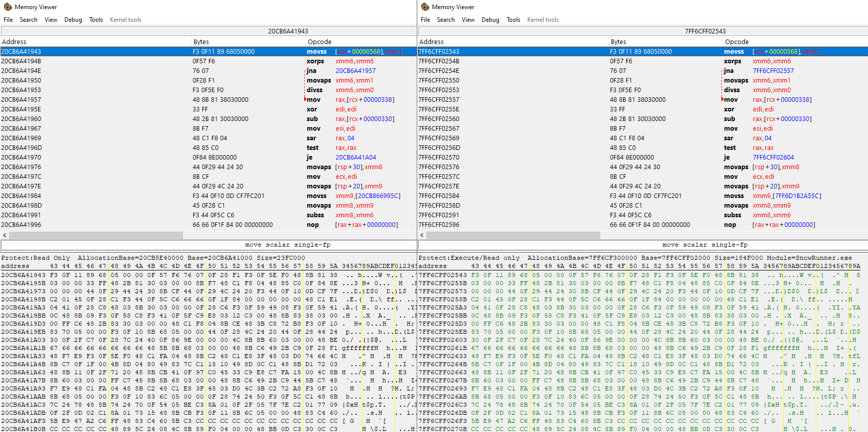The height and width of the screenshot is (432, 868).
Task: Open File menu in left Memory Viewer
Action: (x=8, y=20)
